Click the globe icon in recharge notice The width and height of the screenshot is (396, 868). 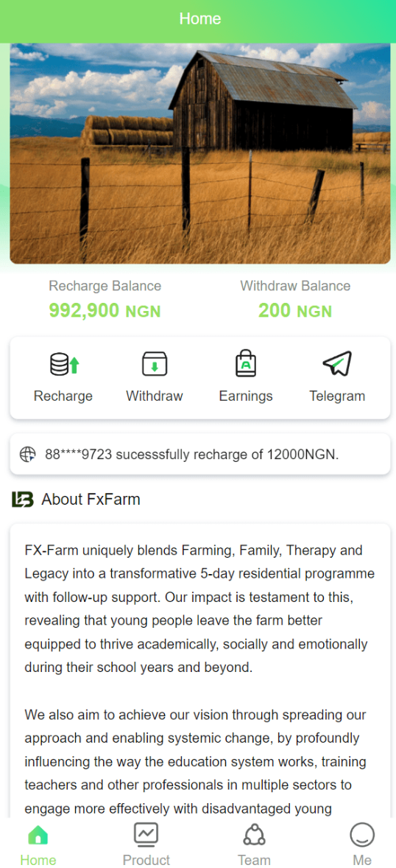click(28, 455)
